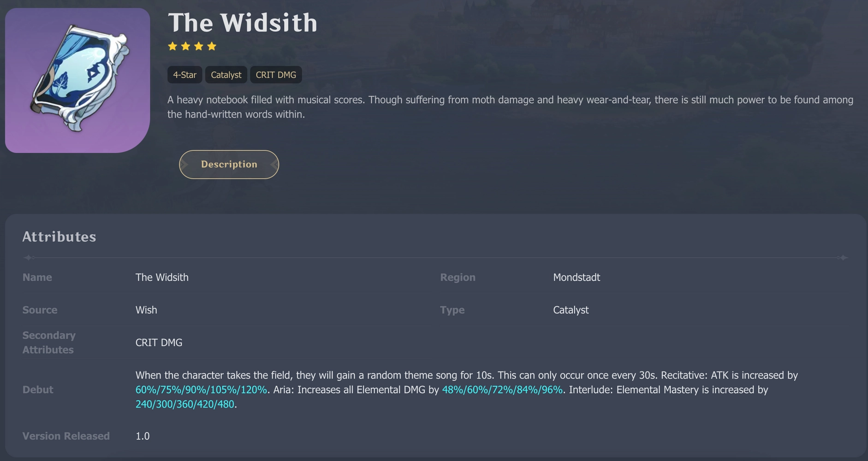Click the CRIT DMG secondary attribute value
The width and height of the screenshot is (868, 461).
coord(159,343)
